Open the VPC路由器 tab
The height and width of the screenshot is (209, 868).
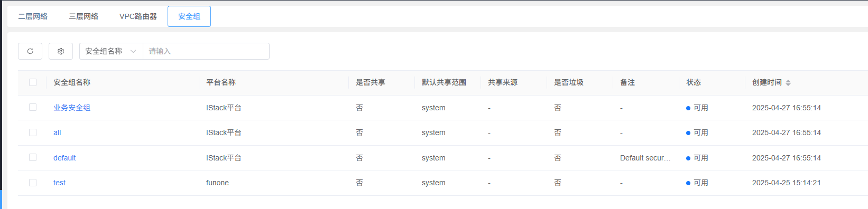pos(138,16)
